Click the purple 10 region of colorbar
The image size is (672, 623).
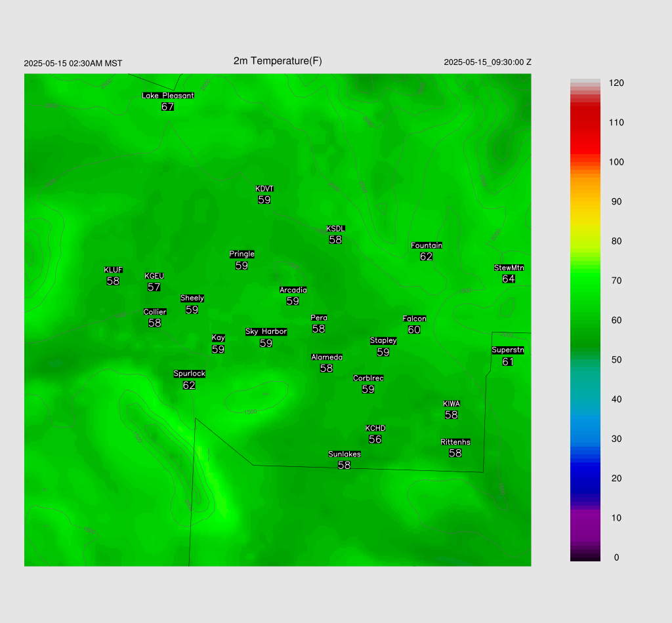click(585, 518)
